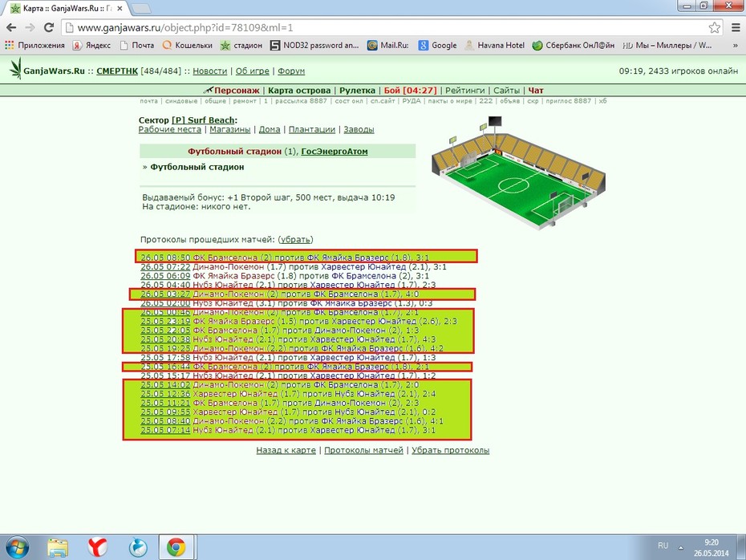Open the Мы – Миллеры bookmark

click(x=667, y=45)
